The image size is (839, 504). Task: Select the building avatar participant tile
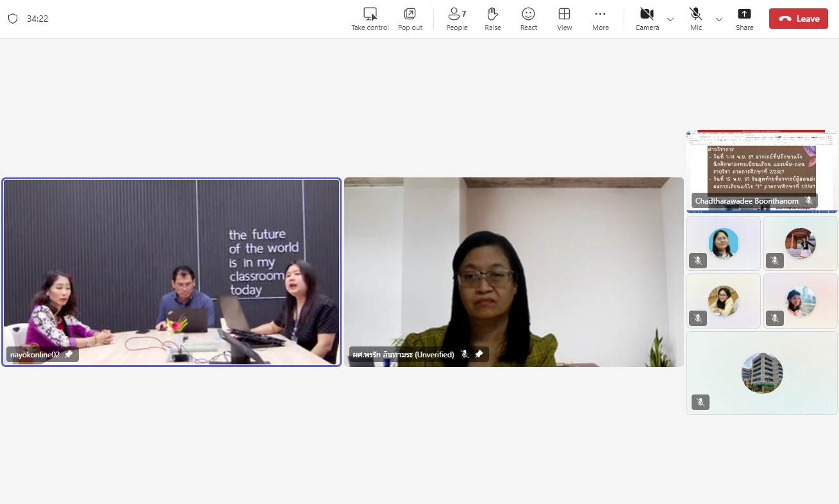[761, 373]
